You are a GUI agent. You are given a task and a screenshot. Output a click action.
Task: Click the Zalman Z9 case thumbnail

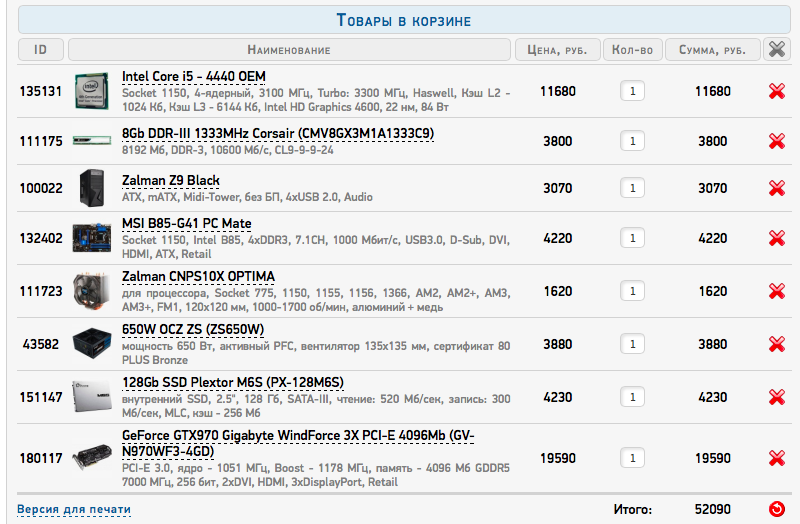coord(92,188)
